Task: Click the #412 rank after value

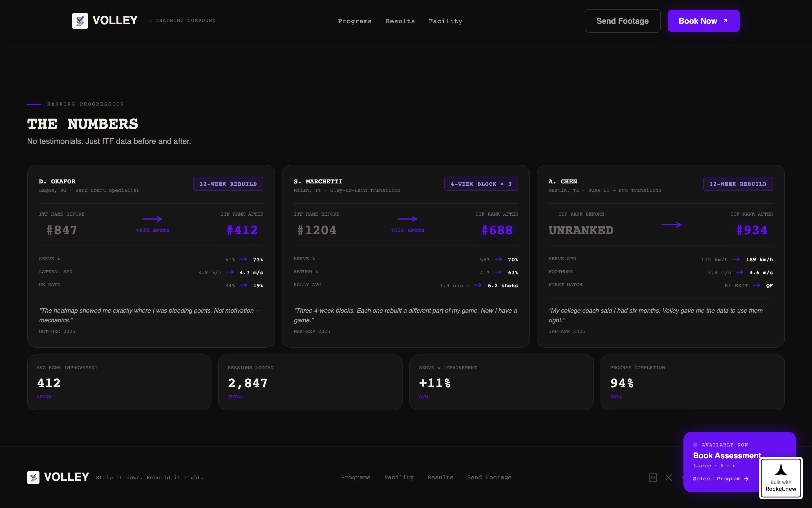Action: click(242, 230)
